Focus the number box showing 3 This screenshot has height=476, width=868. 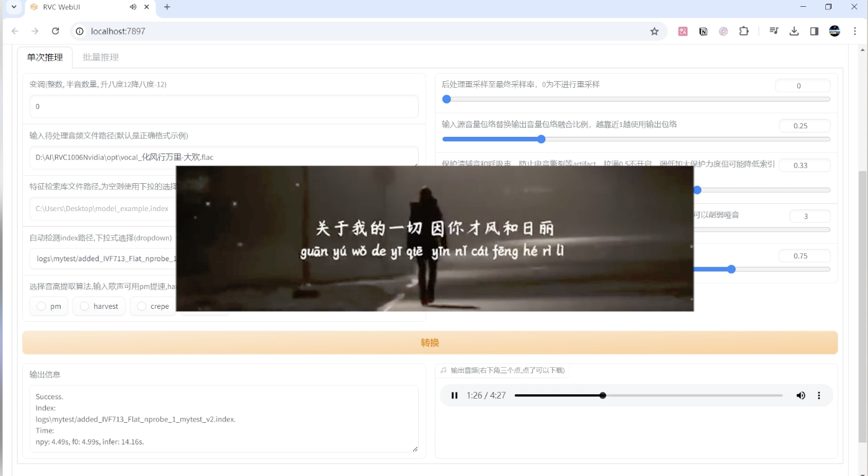click(810, 216)
